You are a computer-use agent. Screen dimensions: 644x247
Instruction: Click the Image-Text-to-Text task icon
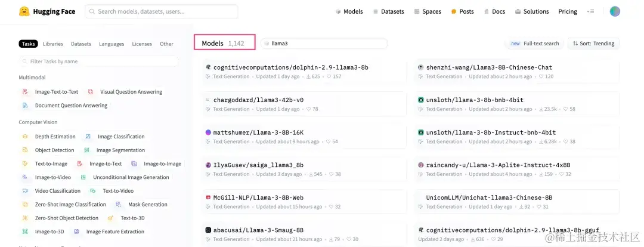pyautogui.click(x=25, y=92)
